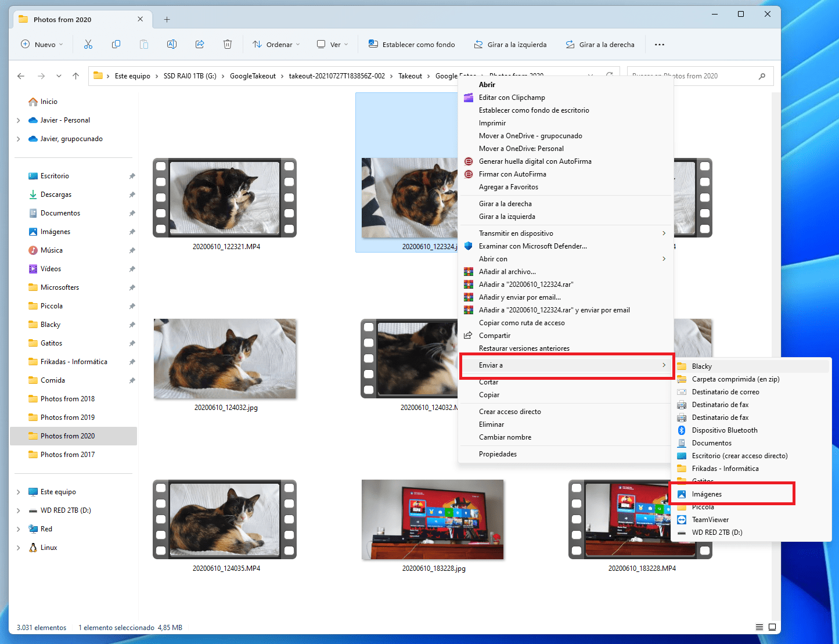Open the Nuevo dropdown
This screenshot has width=839, height=644.
[x=42, y=44]
